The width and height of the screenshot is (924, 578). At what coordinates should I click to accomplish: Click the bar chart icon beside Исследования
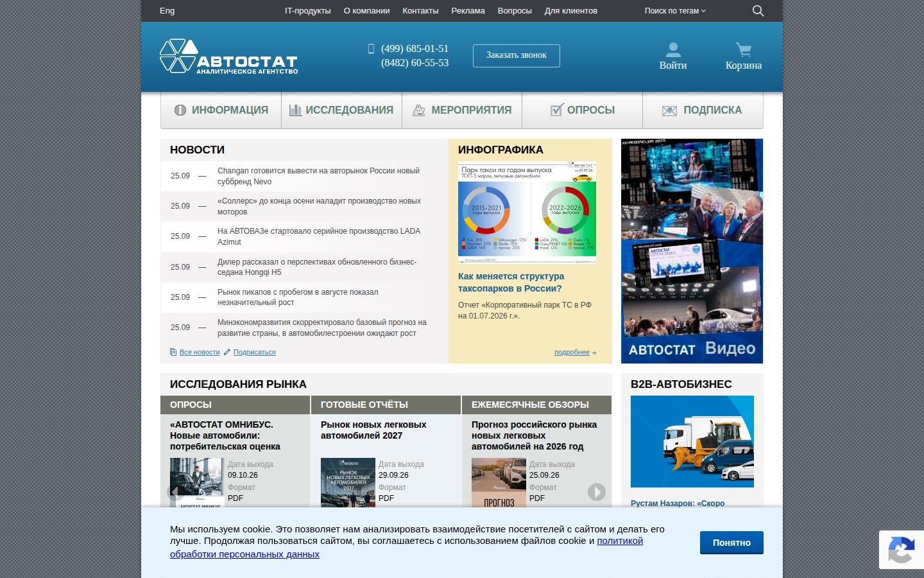(x=295, y=110)
